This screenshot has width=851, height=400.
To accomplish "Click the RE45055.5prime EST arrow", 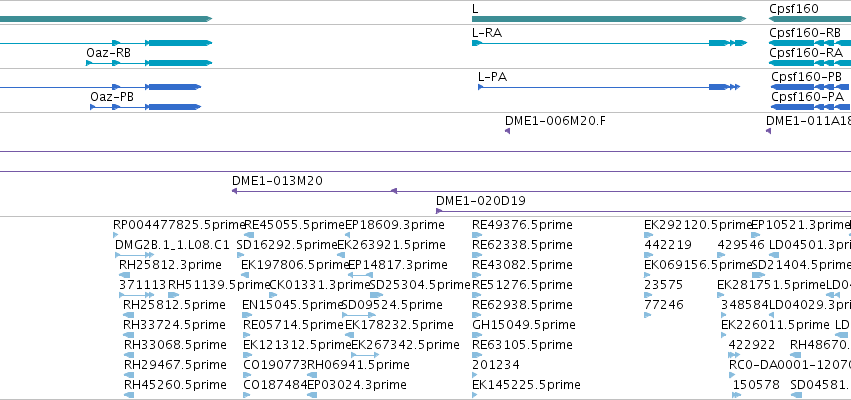I will point(249,235).
